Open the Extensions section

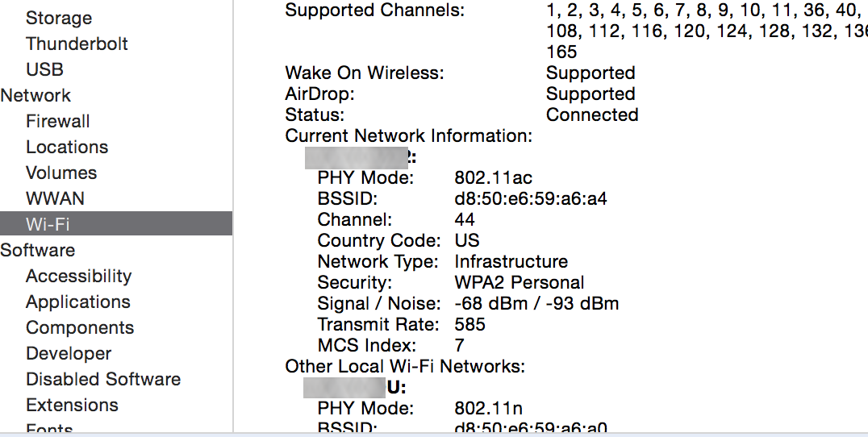(x=72, y=405)
